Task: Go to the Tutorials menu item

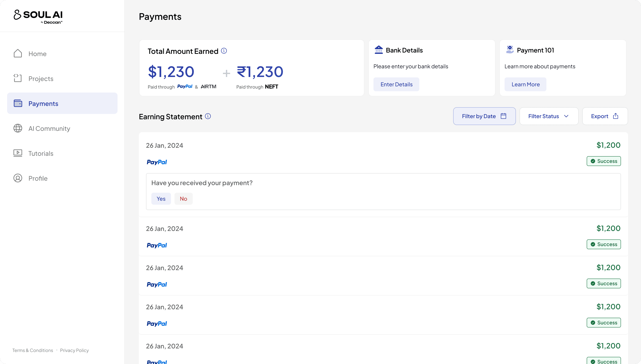Action: tap(41, 153)
